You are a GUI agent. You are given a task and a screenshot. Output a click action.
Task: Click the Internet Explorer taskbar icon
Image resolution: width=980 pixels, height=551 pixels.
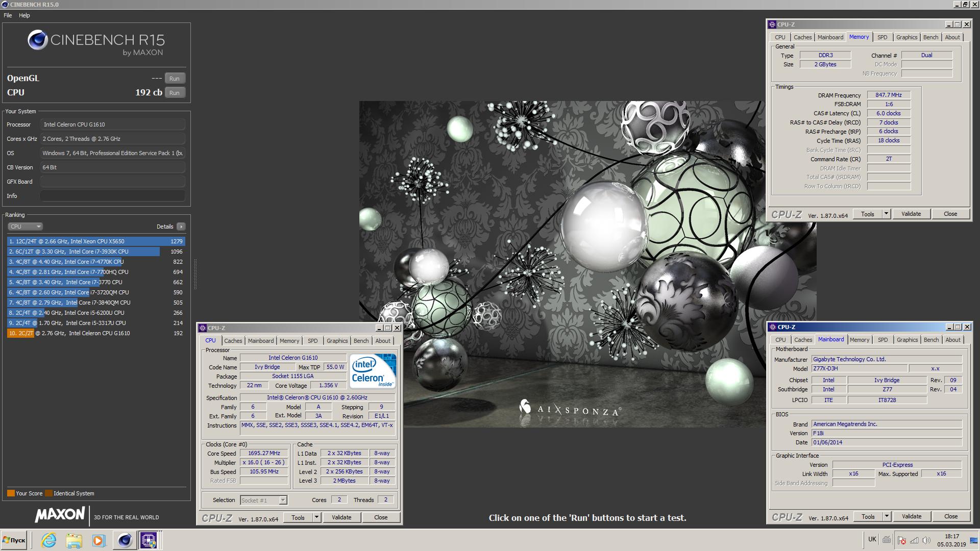tap(49, 540)
